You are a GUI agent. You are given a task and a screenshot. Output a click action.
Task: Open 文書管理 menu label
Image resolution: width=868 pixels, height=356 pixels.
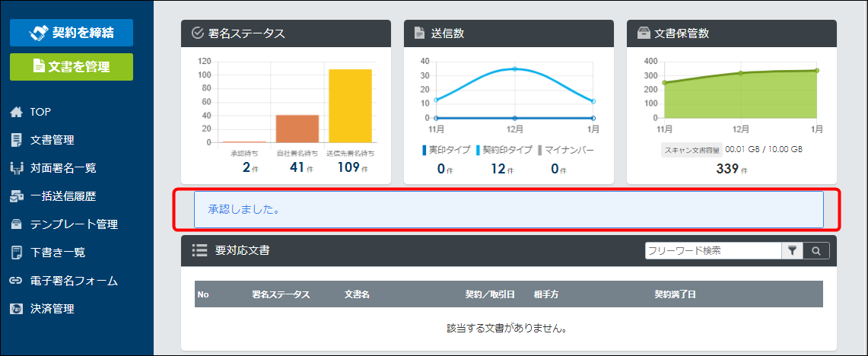pyautogui.click(x=52, y=140)
